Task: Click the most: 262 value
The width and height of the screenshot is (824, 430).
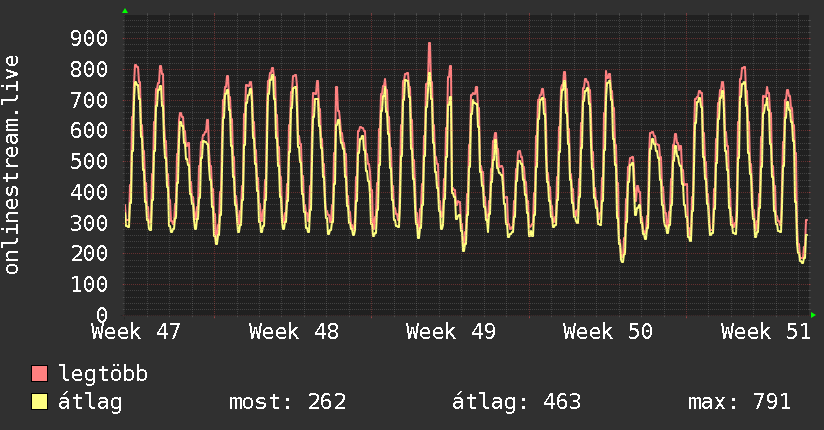Action: (x=287, y=402)
